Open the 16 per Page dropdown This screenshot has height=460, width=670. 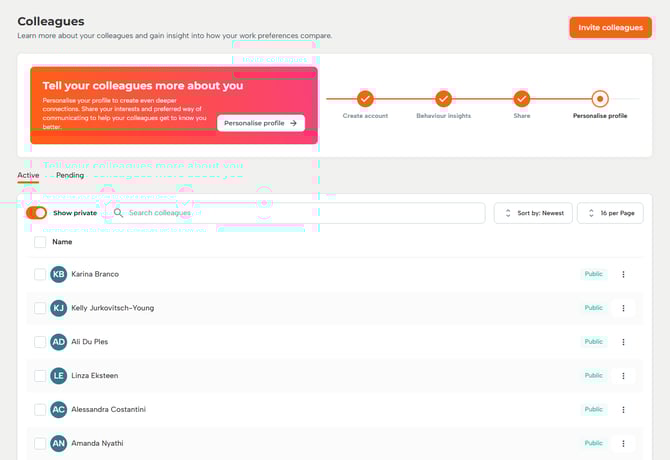point(610,213)
